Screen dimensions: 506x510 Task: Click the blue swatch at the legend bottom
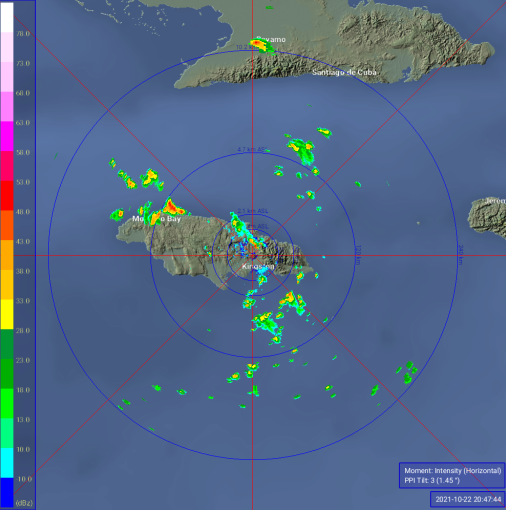tap(7, 492)
